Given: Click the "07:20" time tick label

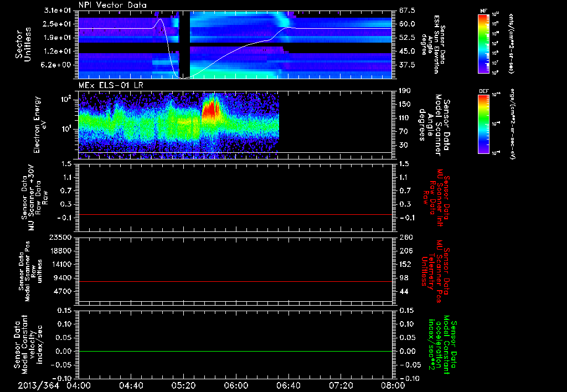Looking at the screenshot, I should pos(341,385).
